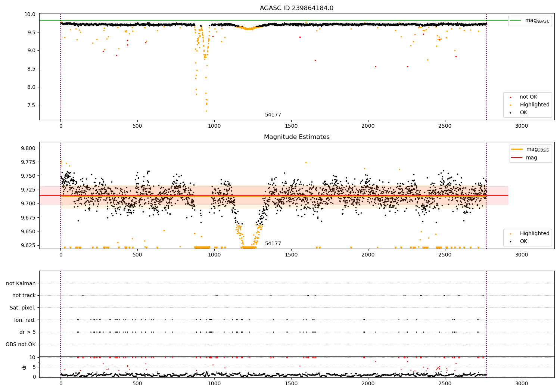Image resolution: width=560 pixels, height=392 pixels.
Task: Click the '10' tick on the dr axis
Action: point(33,357)
